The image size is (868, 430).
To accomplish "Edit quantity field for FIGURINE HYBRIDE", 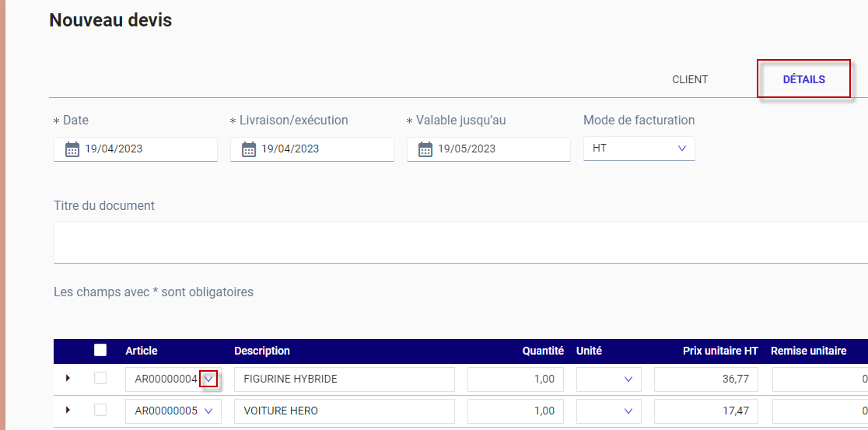I will pyautogui.click(x=516, y=379).
